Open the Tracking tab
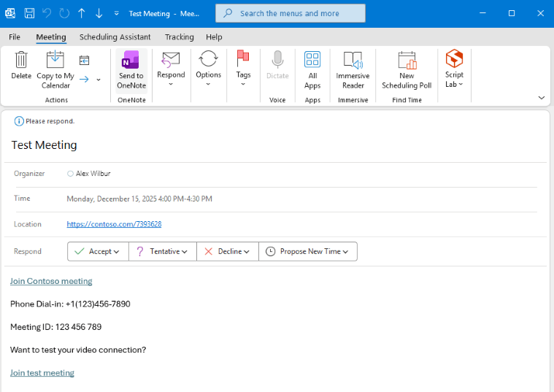 [179, 37]
